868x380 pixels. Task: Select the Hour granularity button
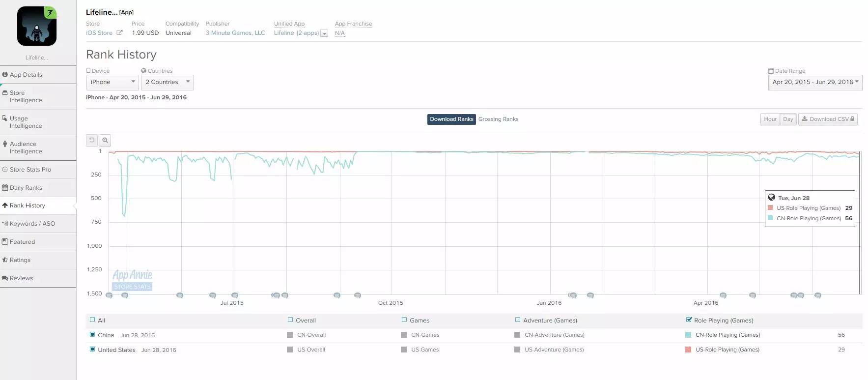coord(770,119)
